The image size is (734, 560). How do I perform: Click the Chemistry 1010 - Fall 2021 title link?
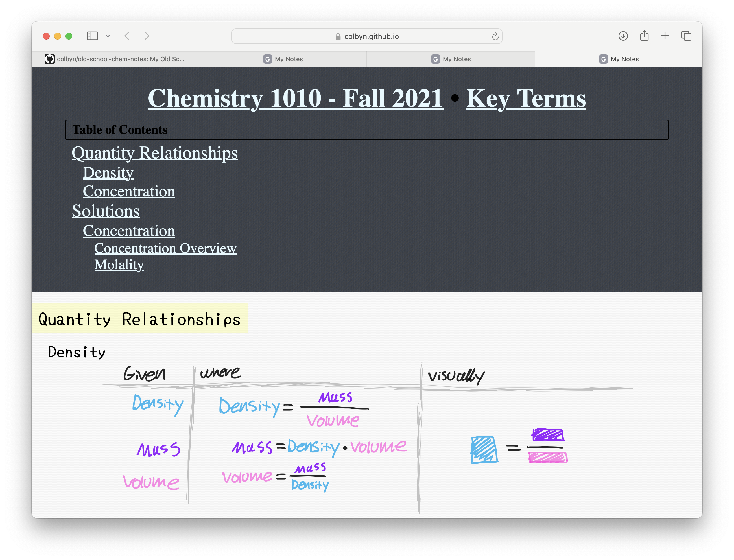point(295,98)
